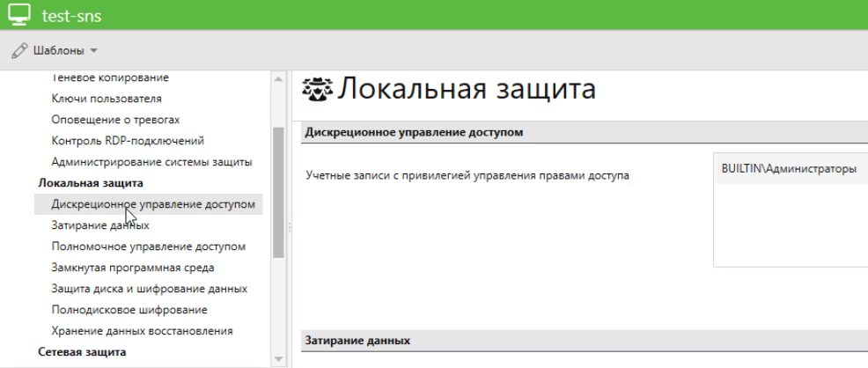
Task: Select the BUILTIN\Администраторы list entry
Action: tap(789, 169)
